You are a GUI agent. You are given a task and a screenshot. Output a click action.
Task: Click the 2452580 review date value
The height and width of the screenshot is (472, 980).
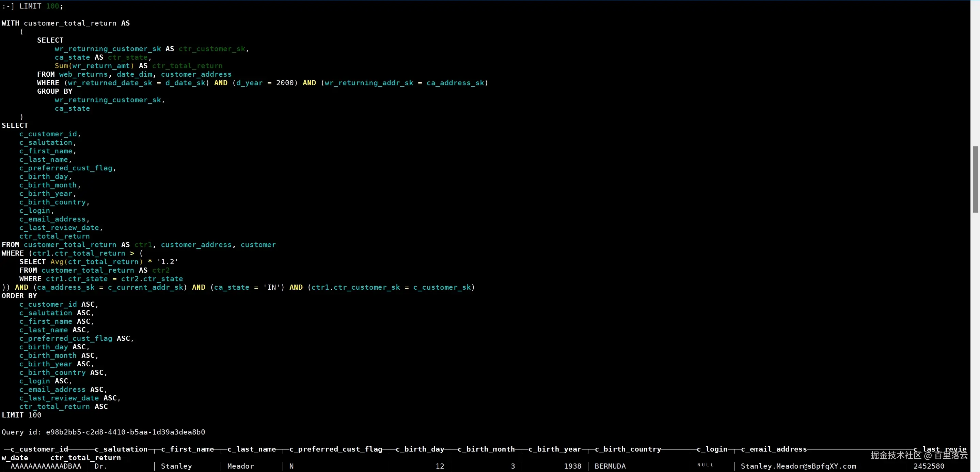(x=928, y=466)
